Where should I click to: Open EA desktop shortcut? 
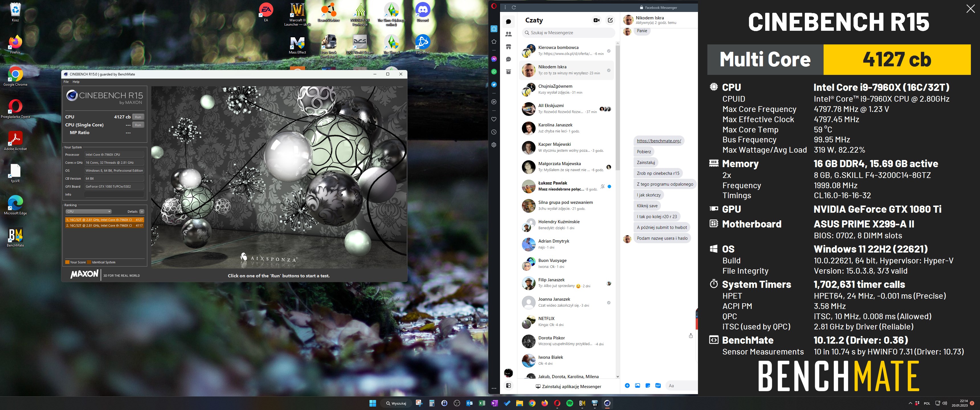(266, 13)
